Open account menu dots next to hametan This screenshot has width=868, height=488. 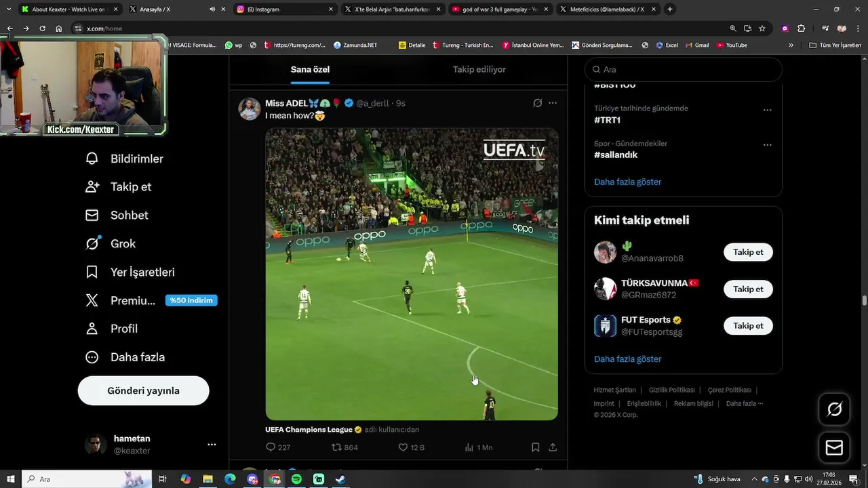point(212,445)
